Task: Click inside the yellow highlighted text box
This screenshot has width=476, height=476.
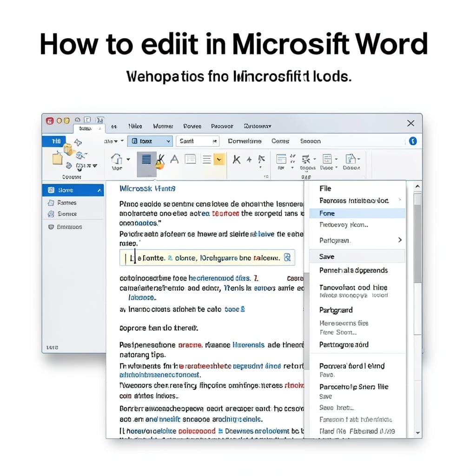Action: pos(207,258)
